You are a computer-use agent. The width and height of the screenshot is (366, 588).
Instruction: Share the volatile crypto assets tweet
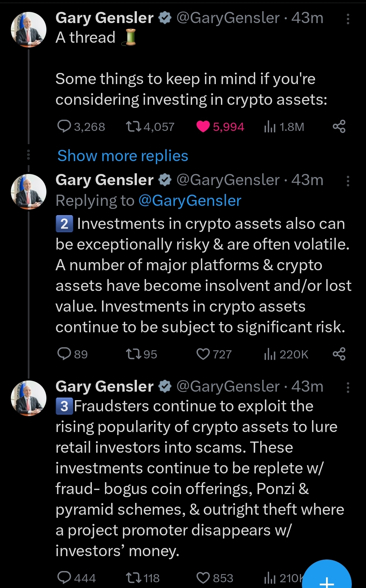tap(339, 354)
